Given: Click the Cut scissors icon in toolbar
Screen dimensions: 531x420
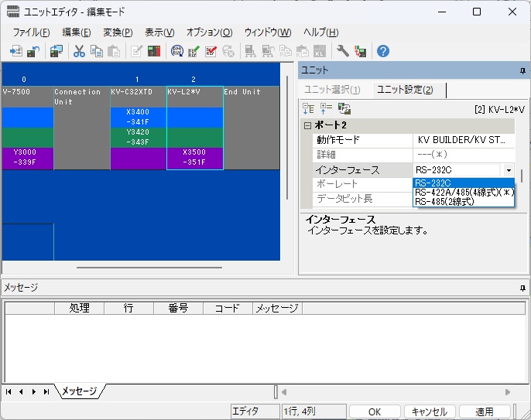Looking at the screenshot, I should (79, 51).
